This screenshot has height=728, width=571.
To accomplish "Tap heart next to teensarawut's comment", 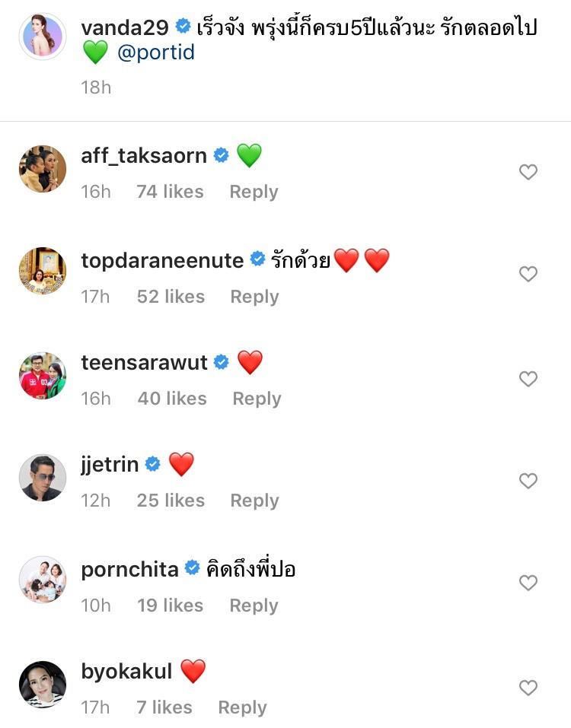I will pyautogui.click(x=528, y=379).
